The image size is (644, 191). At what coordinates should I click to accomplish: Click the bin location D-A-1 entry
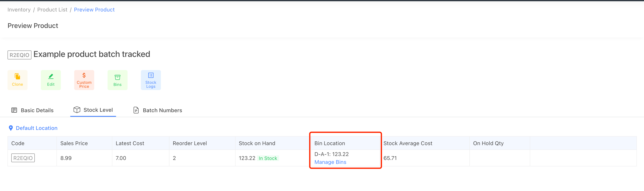point(332,154)
